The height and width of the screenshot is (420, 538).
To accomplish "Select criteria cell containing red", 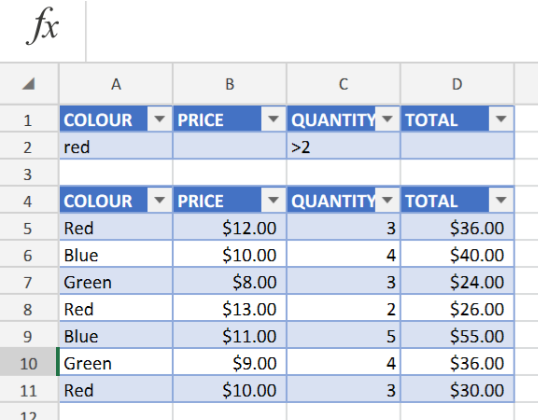I will pyautogui.click(x=116, y=147).
